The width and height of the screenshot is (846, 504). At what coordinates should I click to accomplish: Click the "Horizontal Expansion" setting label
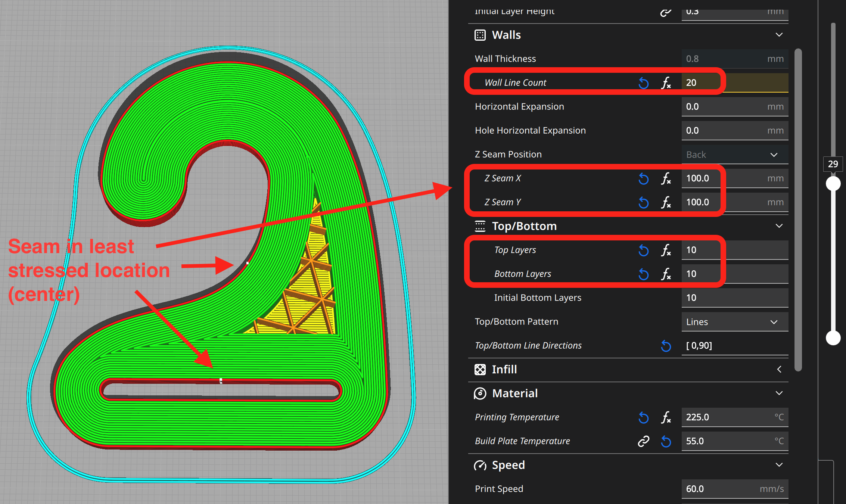click(519, 107)
